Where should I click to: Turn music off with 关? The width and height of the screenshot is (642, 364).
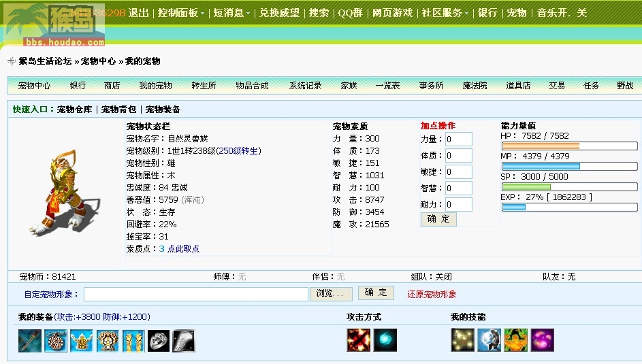pyautogui.click(x=582, y=13)
